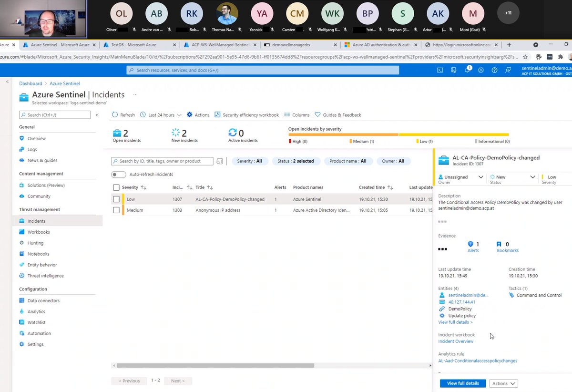Open Unassigned owner dropdown
The width and height of the screenshot is (572, 392).
[460, 177]
